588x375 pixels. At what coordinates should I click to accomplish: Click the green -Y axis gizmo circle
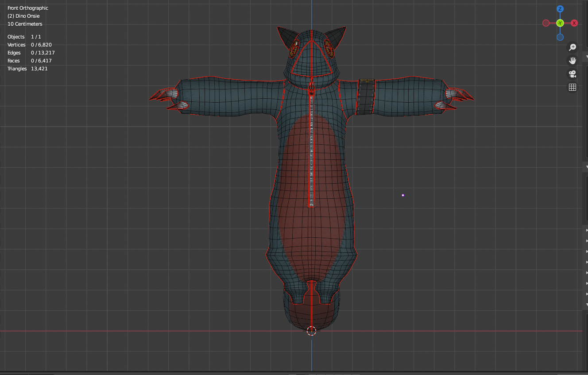[560, 23]
